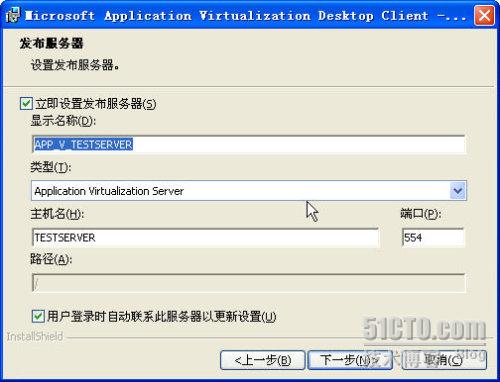This screenshot has width=500, height=382.
Task: Go back with 上一步(B) button
Action: click(263, 360)
